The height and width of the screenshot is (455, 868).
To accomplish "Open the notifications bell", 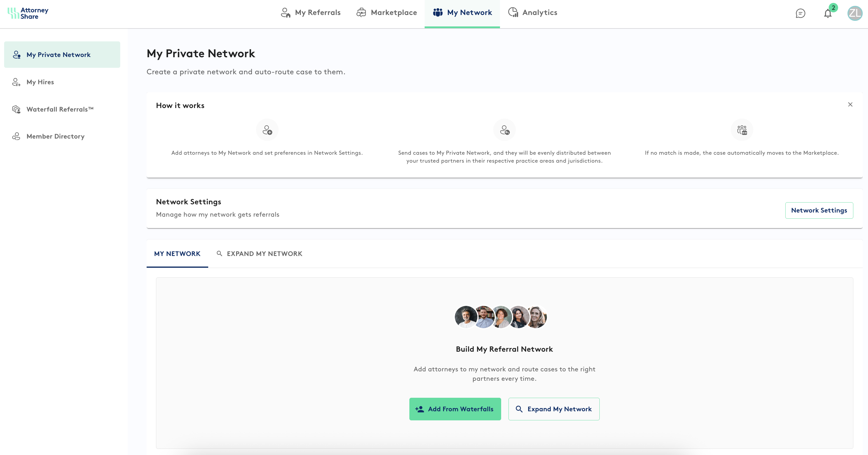I will 828,14.
